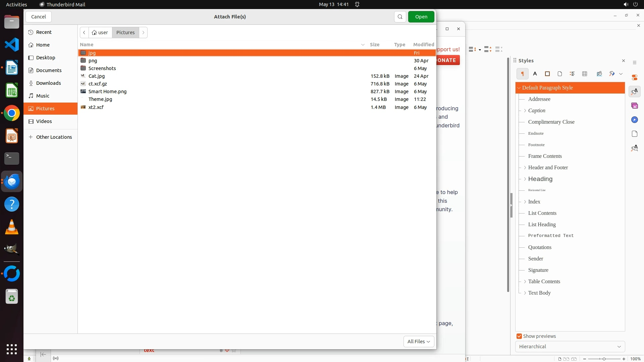Launch Thunderbird from the dock
This screenshot has width=644, height=362.
tap(12, 181)
